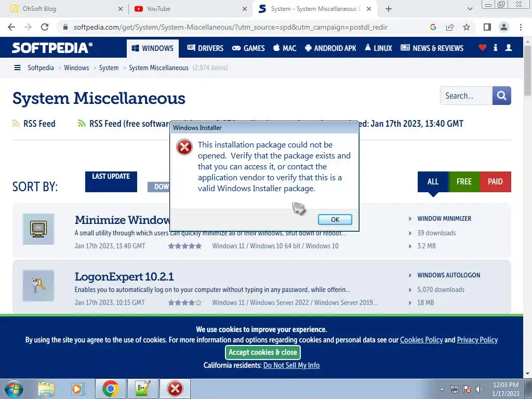Close the YouTube tab
The height and width of the screenshot is (399, 532).
[x=245, y=9]
